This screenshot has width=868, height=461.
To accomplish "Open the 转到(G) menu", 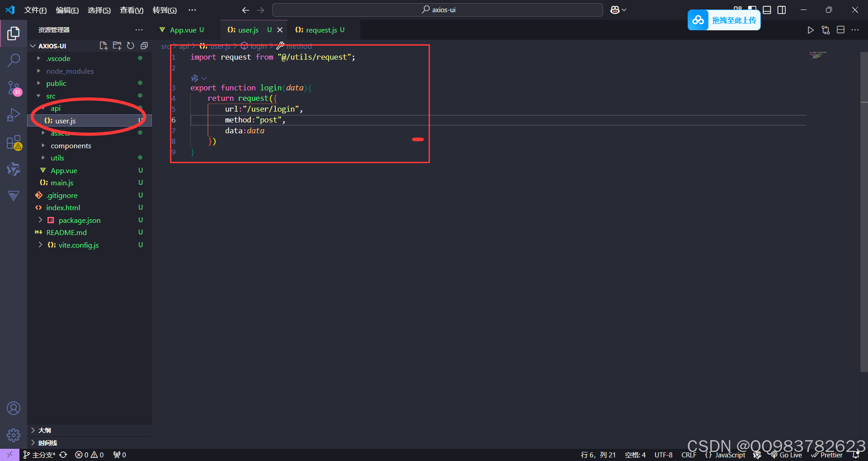I will pos(165,10).
